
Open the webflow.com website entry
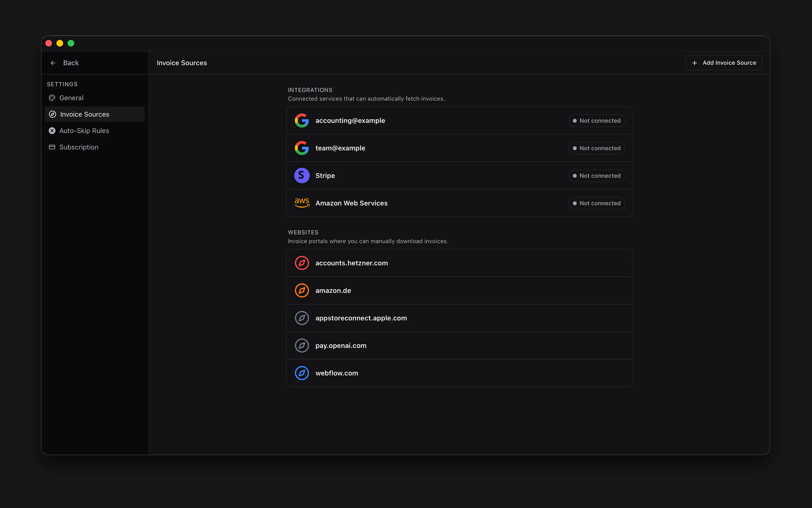[x=459, y=373]
